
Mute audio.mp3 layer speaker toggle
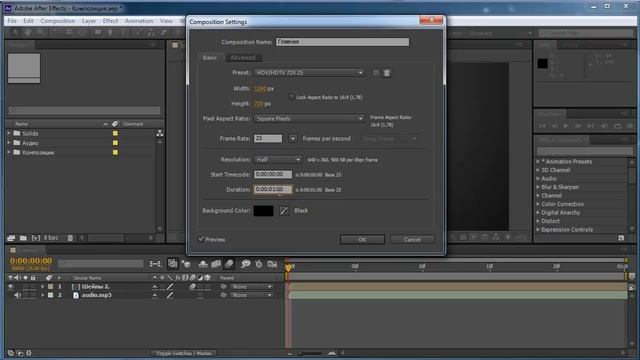[x=18, y=295]
